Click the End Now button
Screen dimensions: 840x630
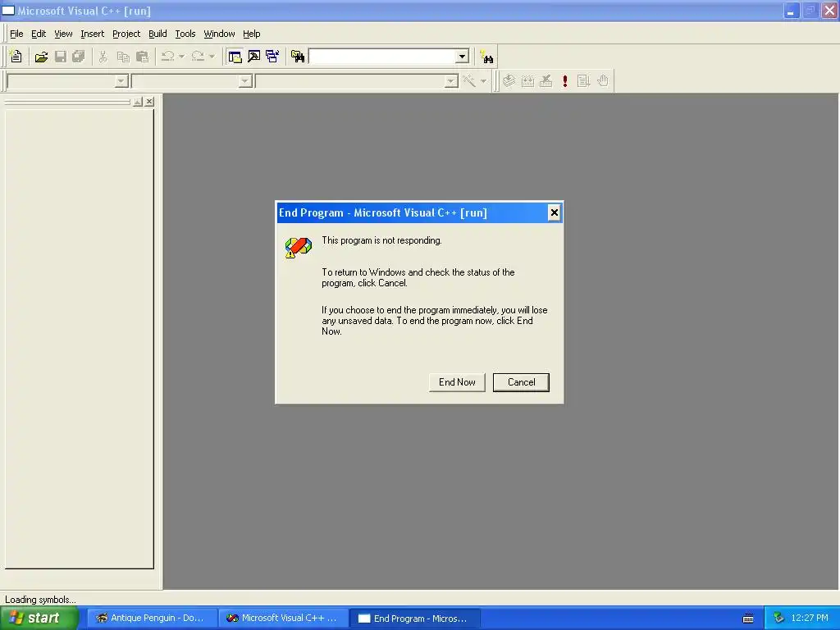pos(457,382)
